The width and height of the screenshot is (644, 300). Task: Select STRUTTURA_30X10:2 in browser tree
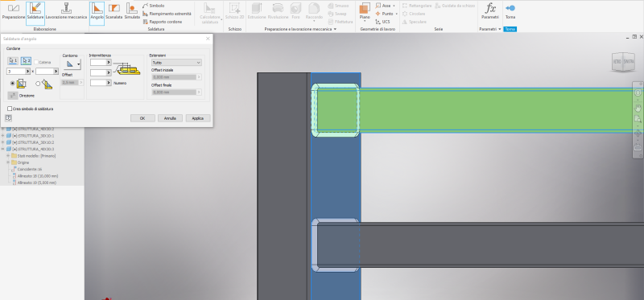[x=30, y=142]
